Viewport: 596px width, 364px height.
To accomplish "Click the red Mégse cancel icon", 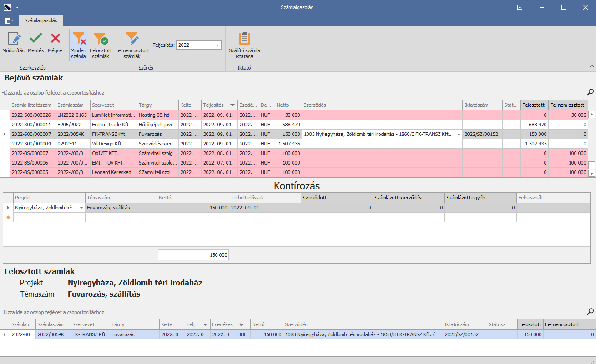I will coord(55,39).
